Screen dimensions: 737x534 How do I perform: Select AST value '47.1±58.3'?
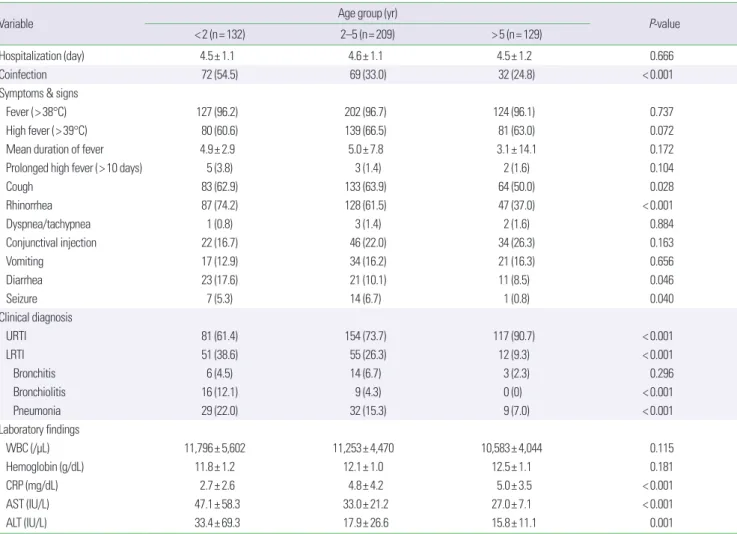click(217, 504)
